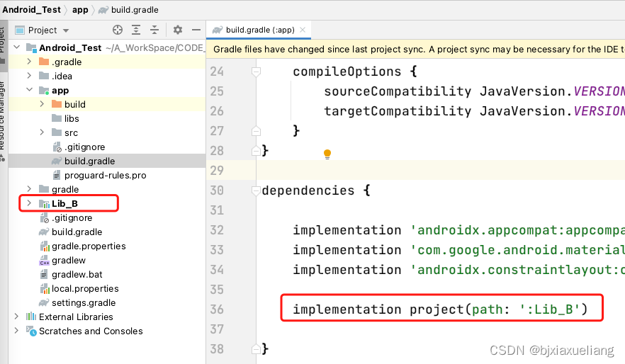Toggle fold marker at line 27 closing brace
Viewport: 625px width, 364px height.
tap(257, 130)
